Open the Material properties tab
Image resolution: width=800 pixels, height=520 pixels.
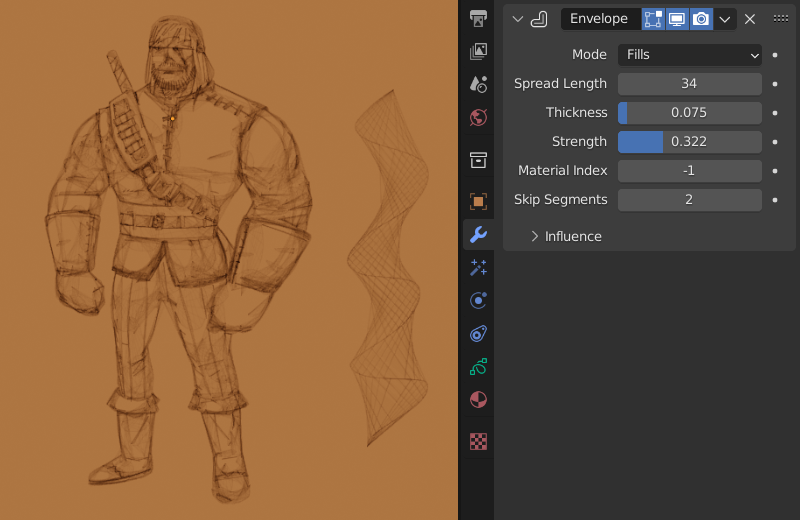478,399
